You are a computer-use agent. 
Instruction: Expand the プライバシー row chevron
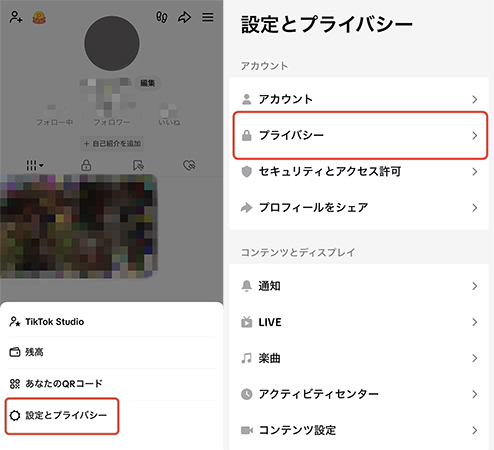coord(475,135)
